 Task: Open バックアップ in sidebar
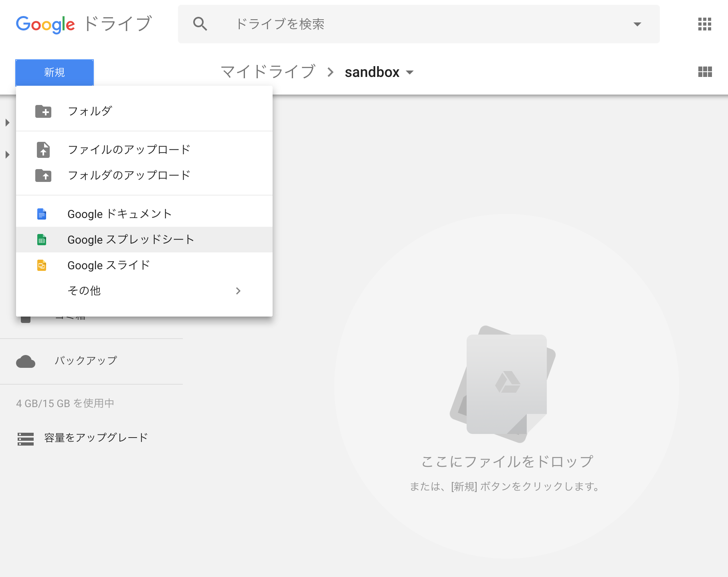86,361
